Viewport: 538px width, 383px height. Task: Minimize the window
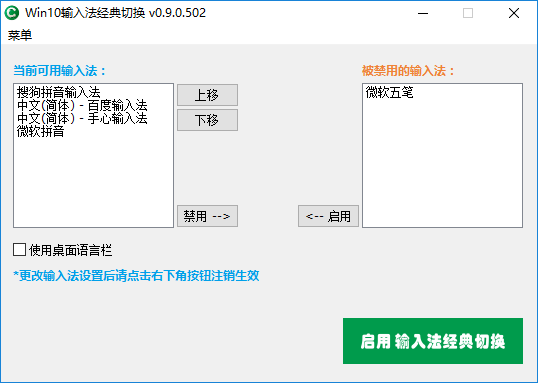tap(423, 13)
